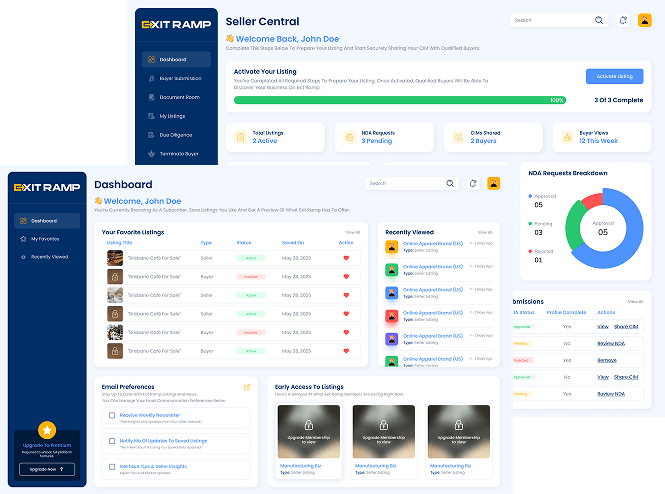Click View All in Your Favorite Listings
665x494 pixels.
coord(351,232)
